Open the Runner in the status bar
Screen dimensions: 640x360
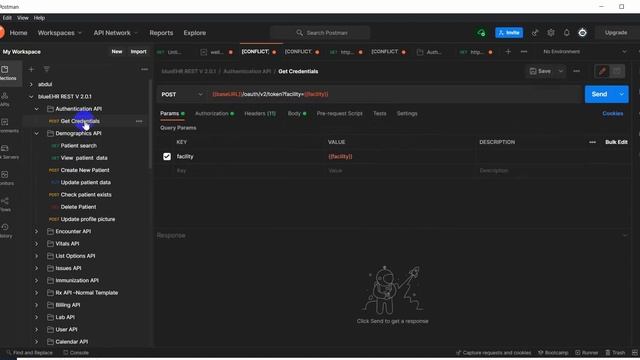587,353
